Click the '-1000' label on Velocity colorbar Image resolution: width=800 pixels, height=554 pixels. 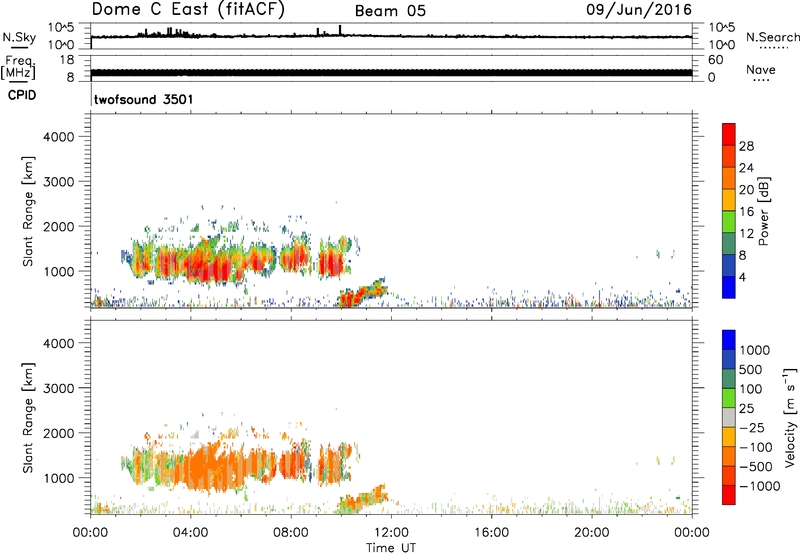pos(760,486)
